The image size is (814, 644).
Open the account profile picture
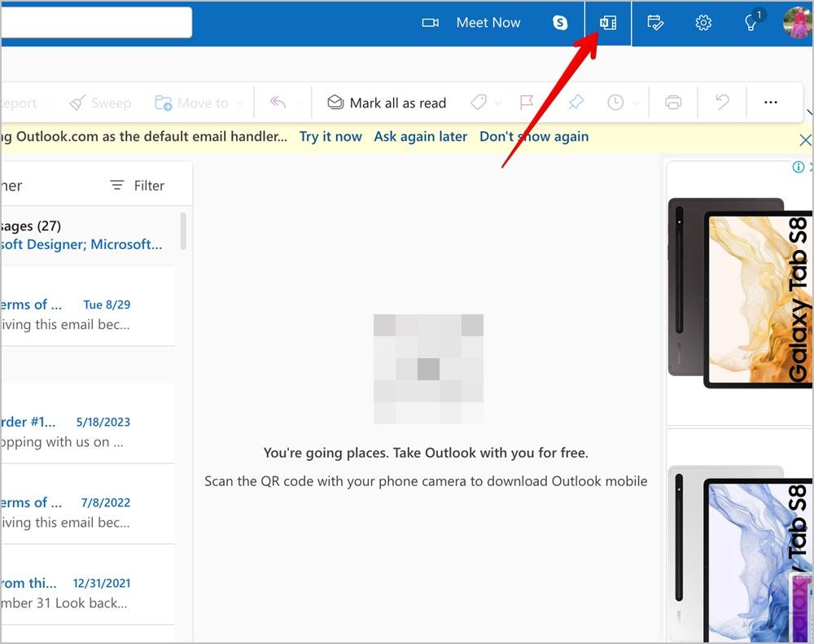click(798, 23)
